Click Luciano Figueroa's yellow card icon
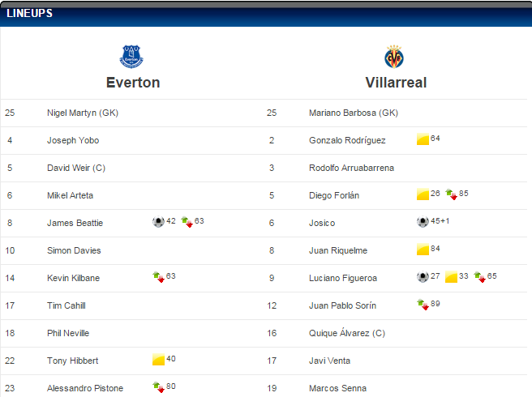This screenshot has width=532, height=397. pos(451,277)
